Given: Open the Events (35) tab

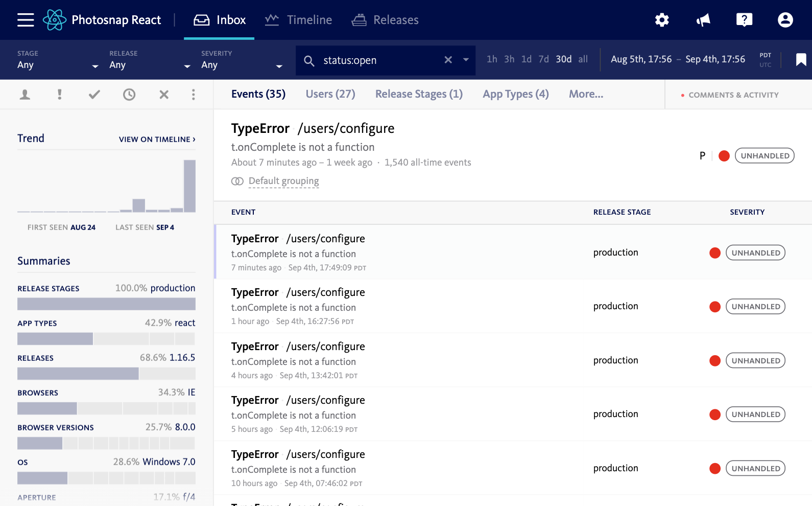Looking at the screenshot, I should pyautogui.click(x=258, y=94).
